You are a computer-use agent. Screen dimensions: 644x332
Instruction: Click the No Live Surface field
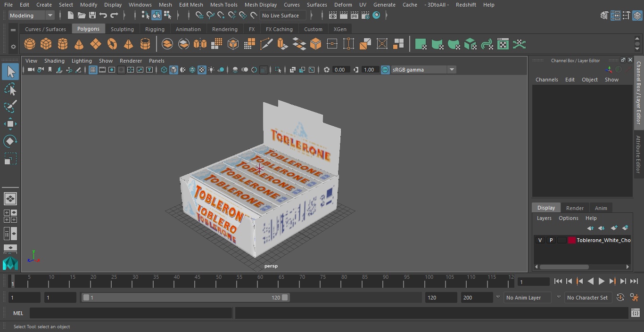[283, 16]
